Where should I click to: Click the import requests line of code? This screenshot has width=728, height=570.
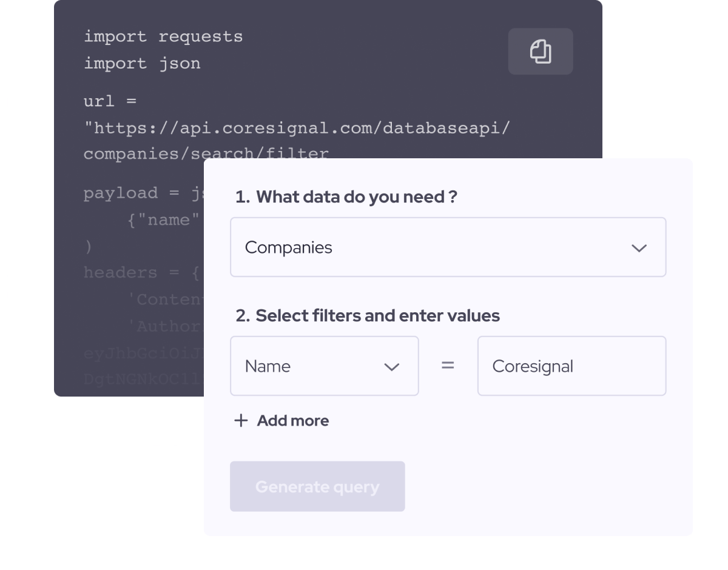click(x=163, y=36)
